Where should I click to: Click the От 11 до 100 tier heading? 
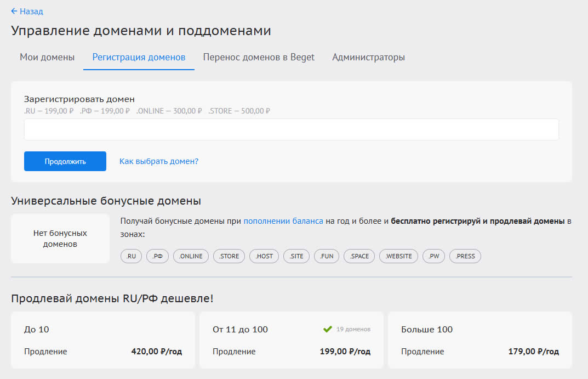coord(240,330)
